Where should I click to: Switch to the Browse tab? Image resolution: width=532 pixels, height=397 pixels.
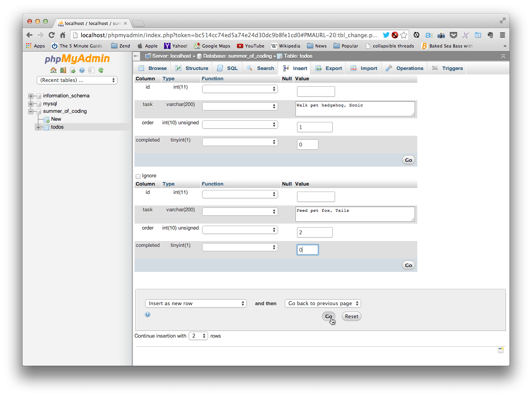(x=152, y=68)
